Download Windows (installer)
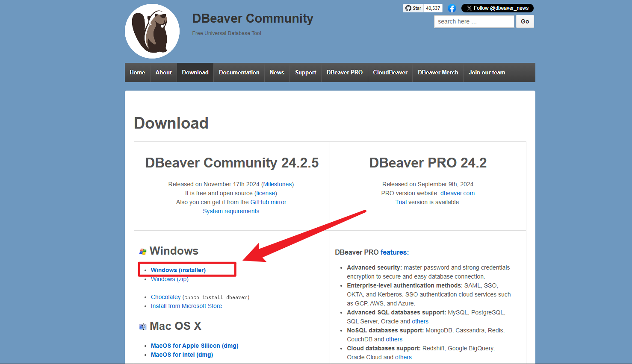The width and height of the screenshot is (632, 364). (x=178, y=270)
